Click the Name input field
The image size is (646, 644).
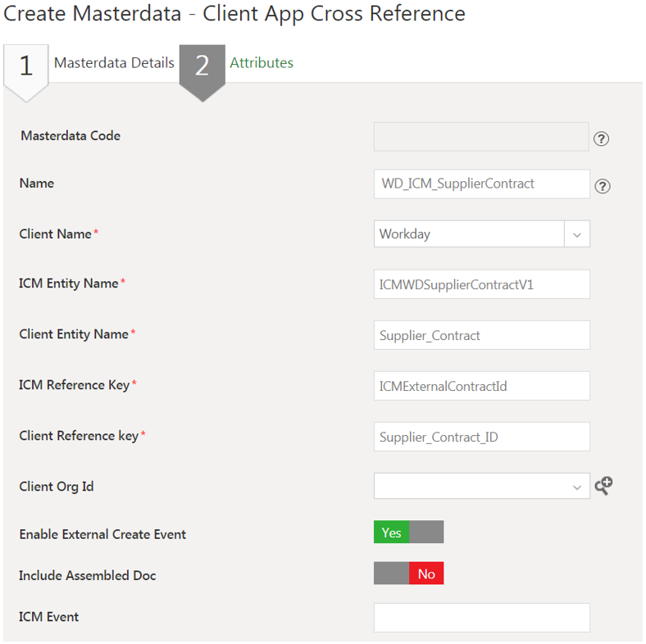pyautogui.click(x=481, y=184)
